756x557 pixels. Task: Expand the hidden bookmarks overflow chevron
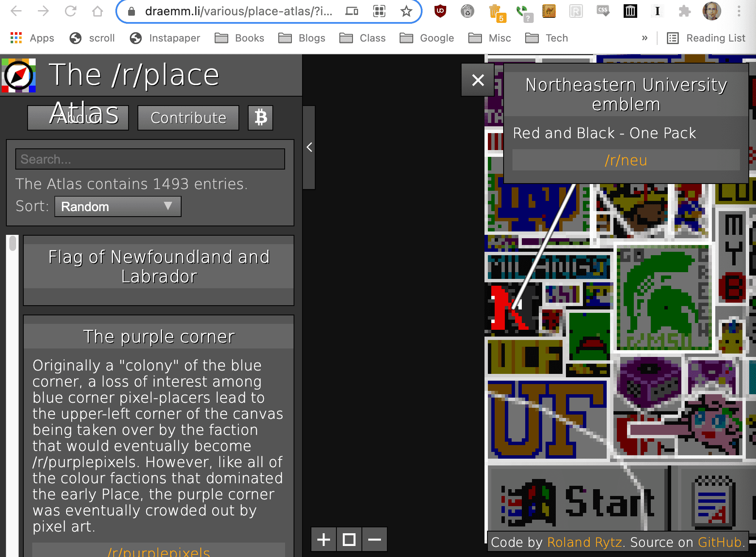point(644,38)
